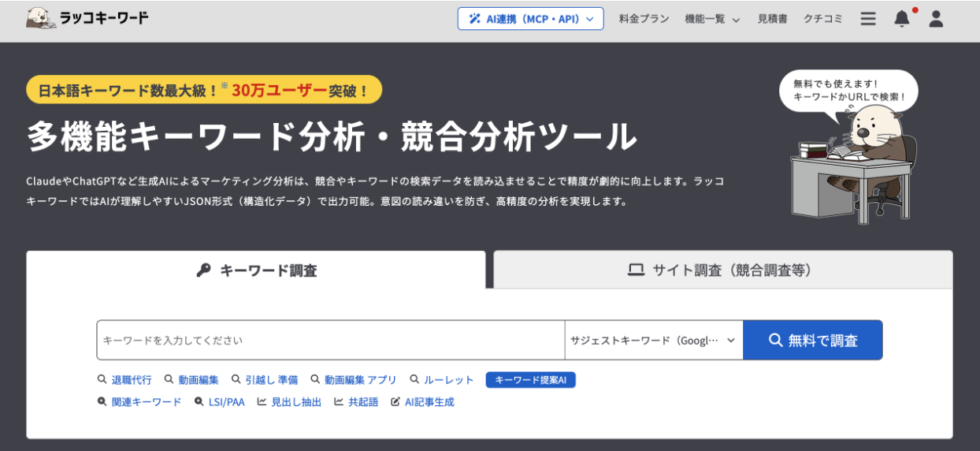
Task: Select the 引越し 準備 suggested keyword
Action: [271, 379]
